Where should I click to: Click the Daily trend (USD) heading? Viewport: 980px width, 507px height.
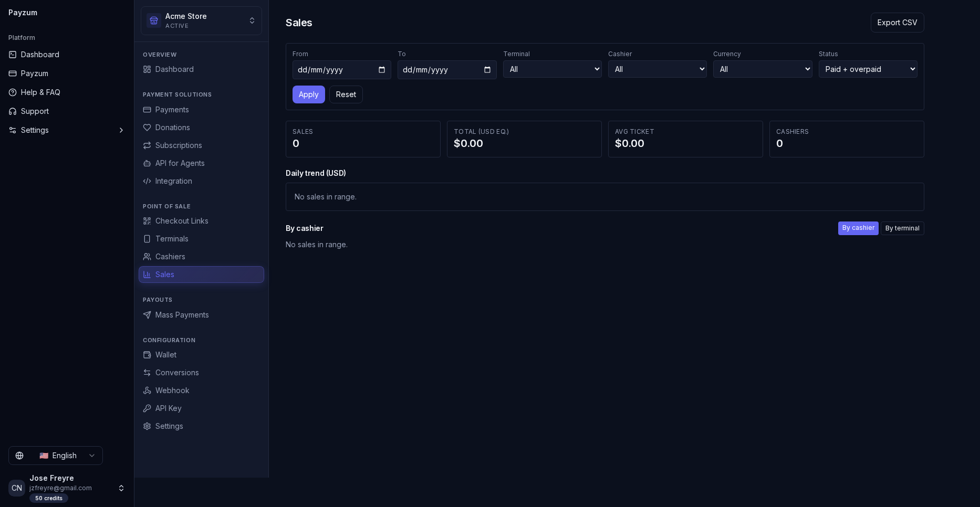click(x=316, y=173)
